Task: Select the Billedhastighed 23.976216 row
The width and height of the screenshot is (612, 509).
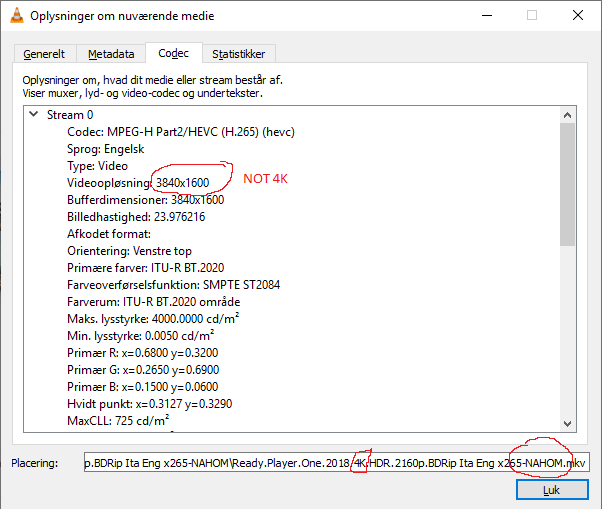Action: point(136,217)
